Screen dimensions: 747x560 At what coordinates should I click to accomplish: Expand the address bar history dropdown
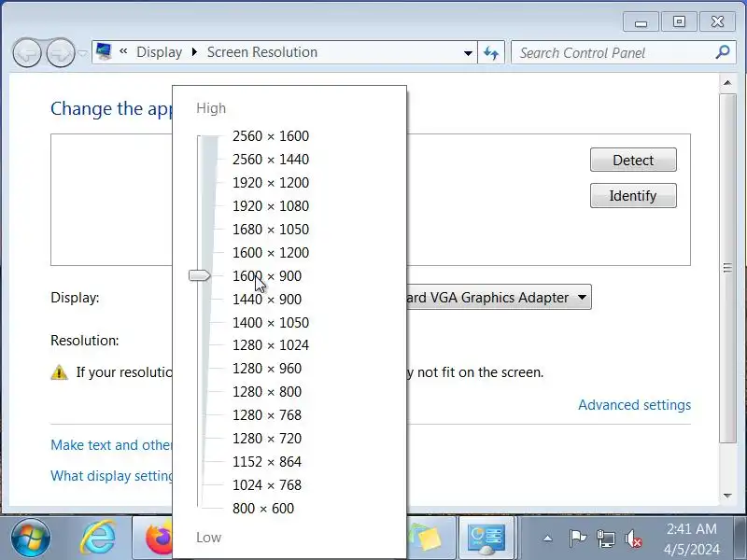tap(468, 53)
